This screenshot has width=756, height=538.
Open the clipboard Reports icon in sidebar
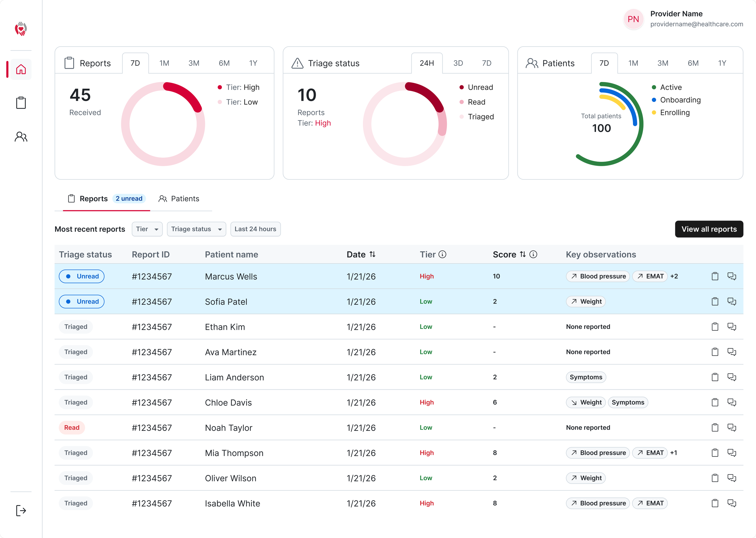(21, 103)
